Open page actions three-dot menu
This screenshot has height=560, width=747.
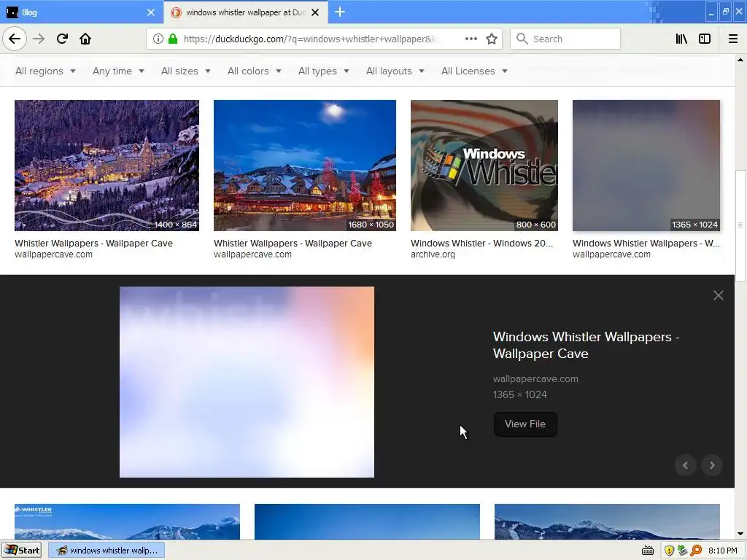point(471,39)
